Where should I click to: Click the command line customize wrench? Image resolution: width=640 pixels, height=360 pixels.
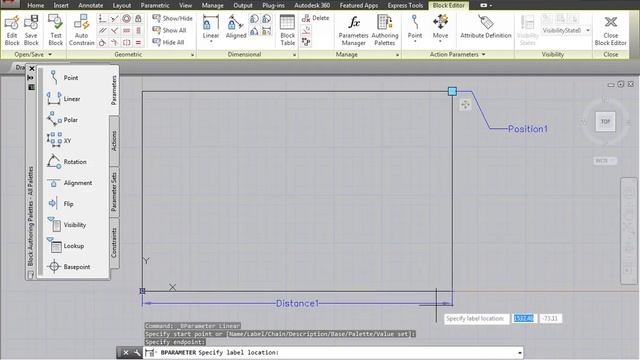(137, 353)
